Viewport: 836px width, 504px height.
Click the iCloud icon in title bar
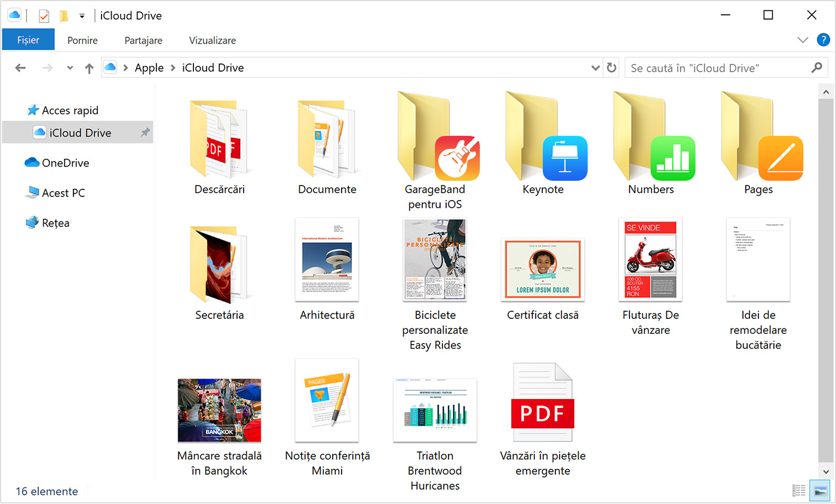tap(14, 15)
